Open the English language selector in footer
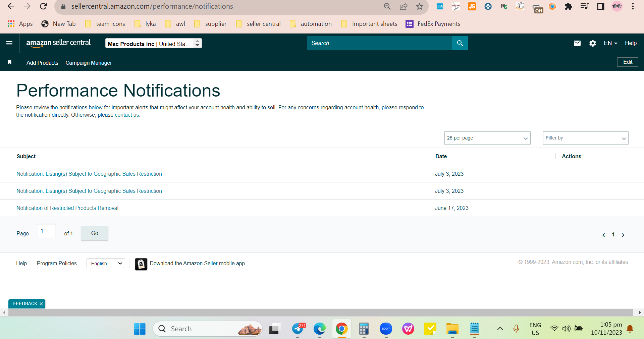Screen dimensions: 644x339 point(106,264)
